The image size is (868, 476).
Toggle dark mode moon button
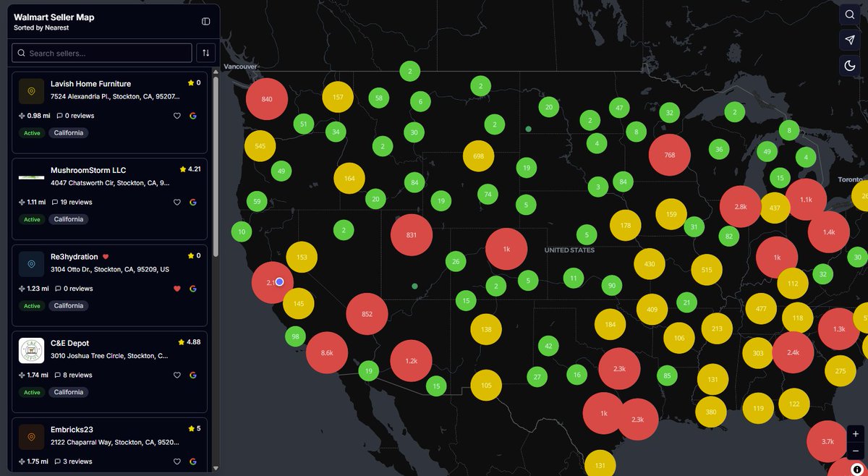(x=850, y=66)
